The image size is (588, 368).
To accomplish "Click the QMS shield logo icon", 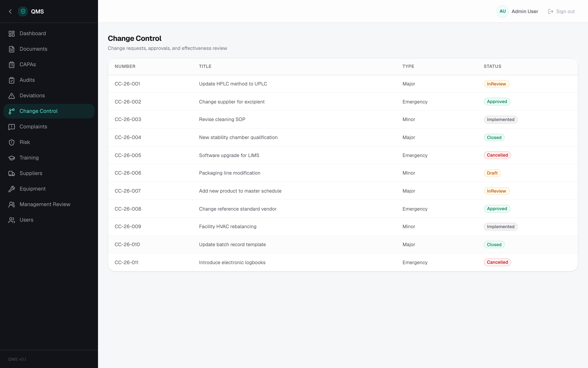I will click(23, 11).
